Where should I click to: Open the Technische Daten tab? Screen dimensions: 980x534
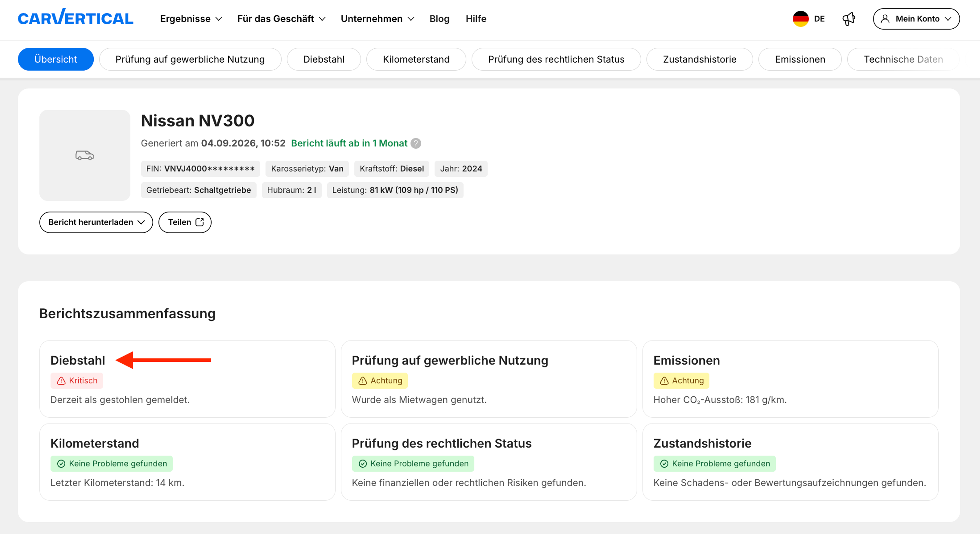point(903,59)
